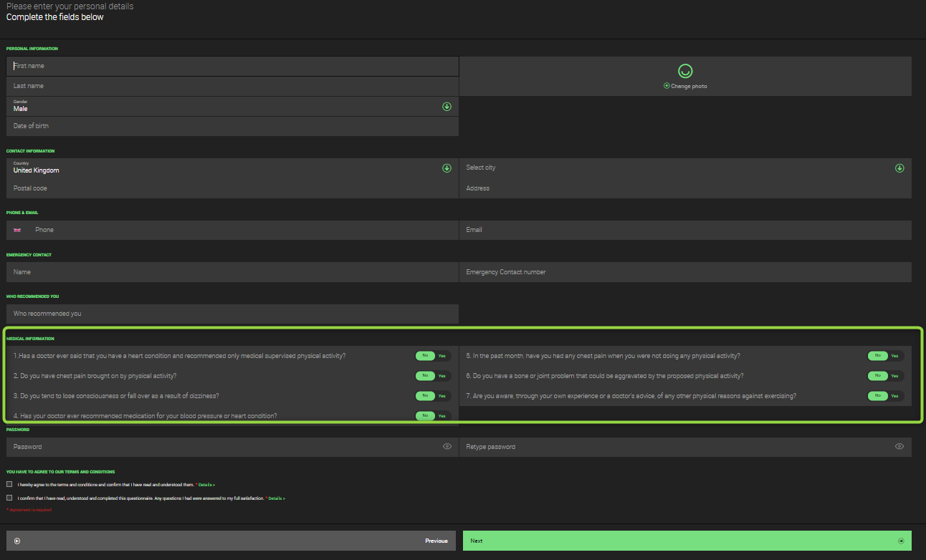Click the smiley face profile photo icon
This screenshot has width=926, height=560.
click(685, 71)
